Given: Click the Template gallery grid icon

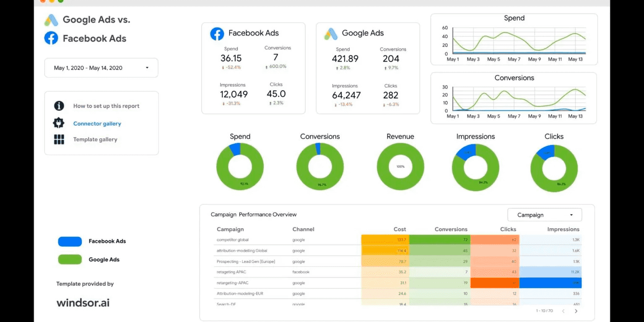Looking at the screenshot, I should click(59, 139).
